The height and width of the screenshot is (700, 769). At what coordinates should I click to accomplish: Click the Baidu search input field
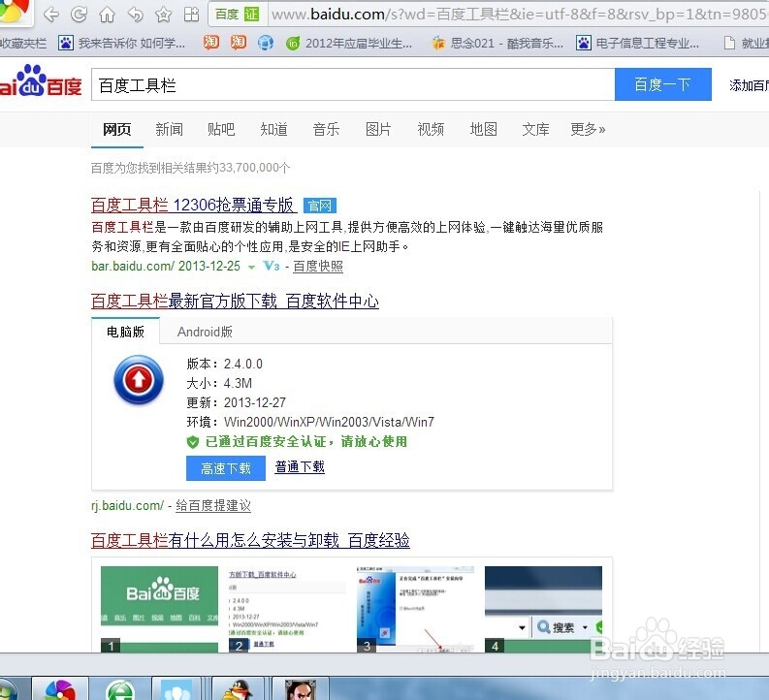point(353,84)
